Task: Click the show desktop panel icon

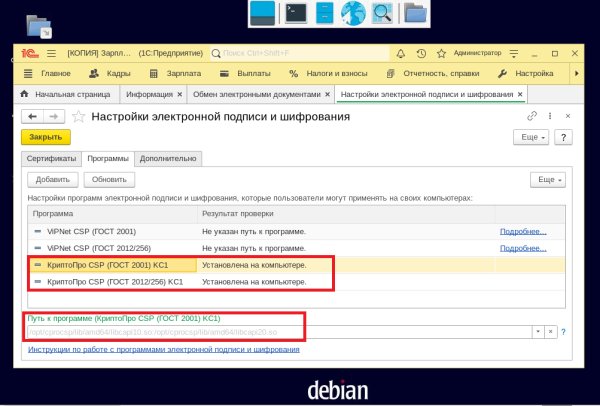Action: tap(262, 13)
